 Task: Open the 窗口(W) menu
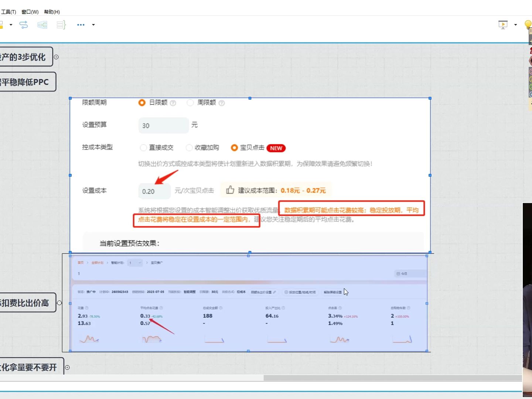tap(29, 12)
